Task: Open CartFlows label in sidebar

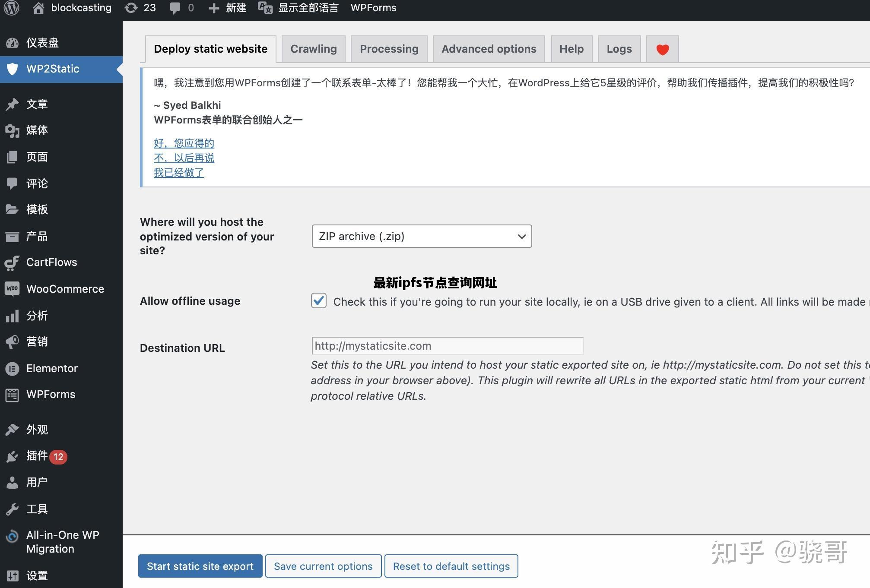Action: click(x=52, y=262)
